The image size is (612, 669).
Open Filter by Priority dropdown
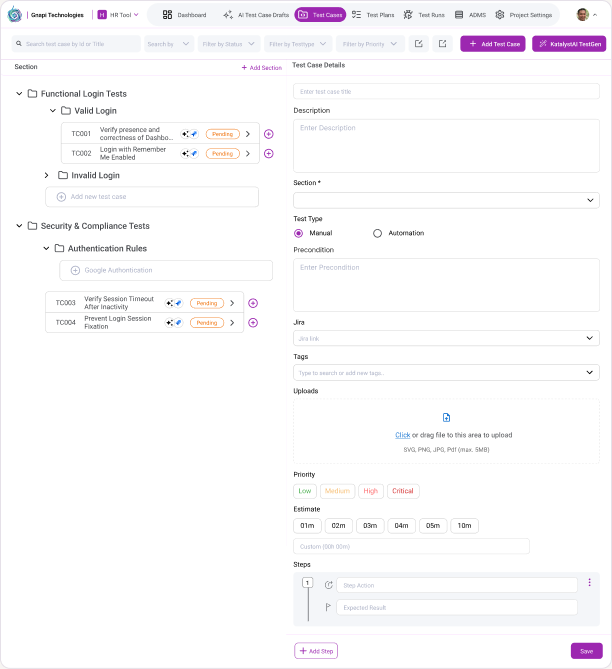[370, 44]
